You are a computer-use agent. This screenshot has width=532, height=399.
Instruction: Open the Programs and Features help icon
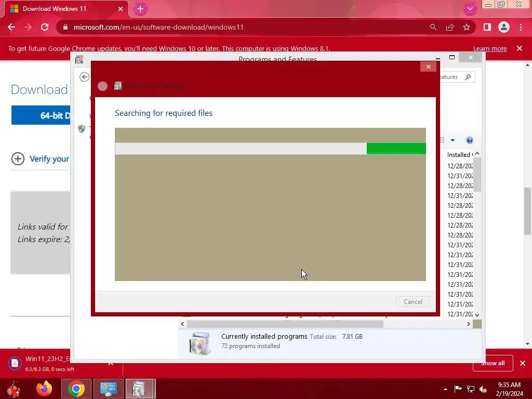pos(470,140)
